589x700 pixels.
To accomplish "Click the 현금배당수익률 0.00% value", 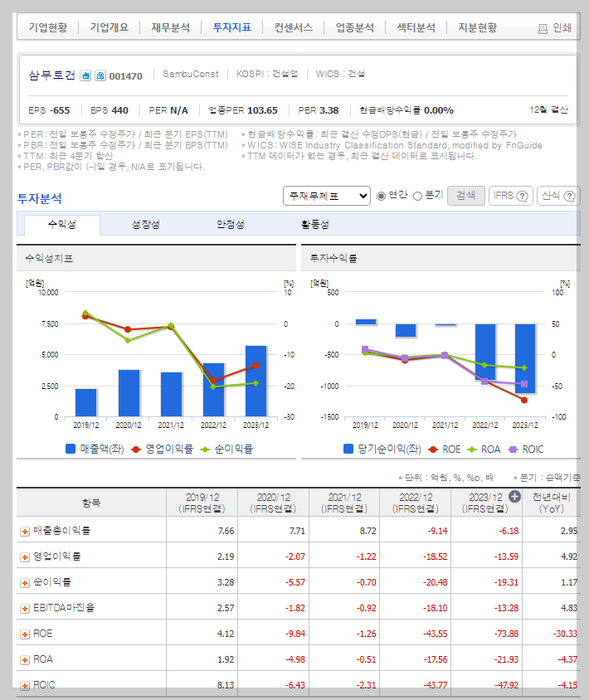I will pos(439,110).
